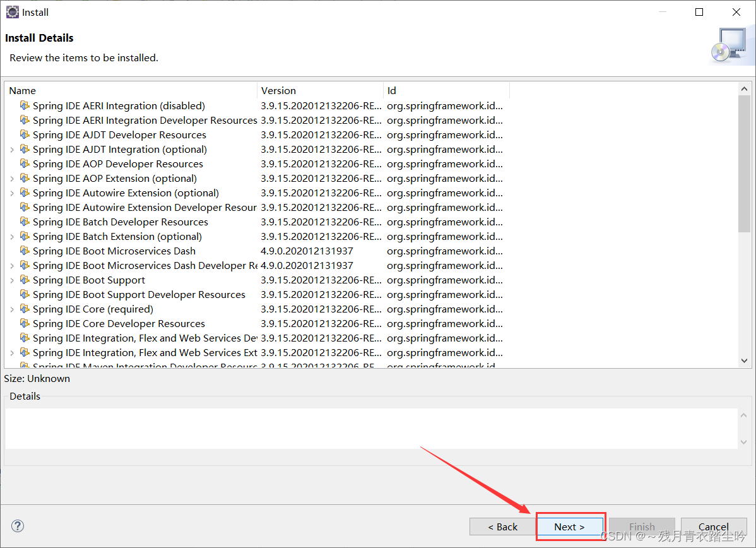756x548 pixels.
Task: Click the Cancel button
Action: (714, 527)
